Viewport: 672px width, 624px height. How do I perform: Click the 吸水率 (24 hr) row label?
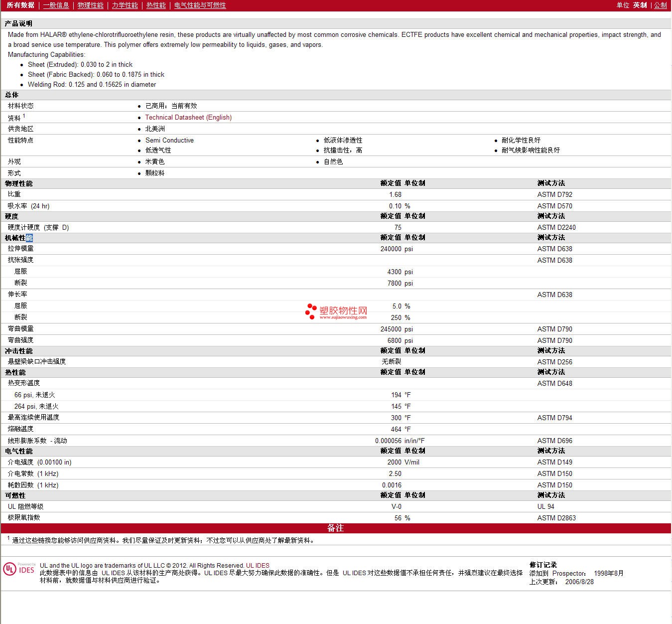click(28, 206)
